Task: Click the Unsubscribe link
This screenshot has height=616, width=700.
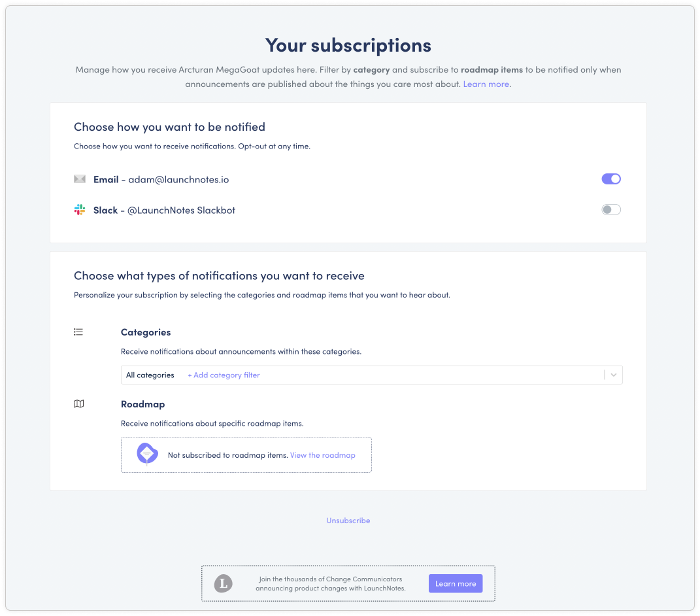Action: click(348, 521)
